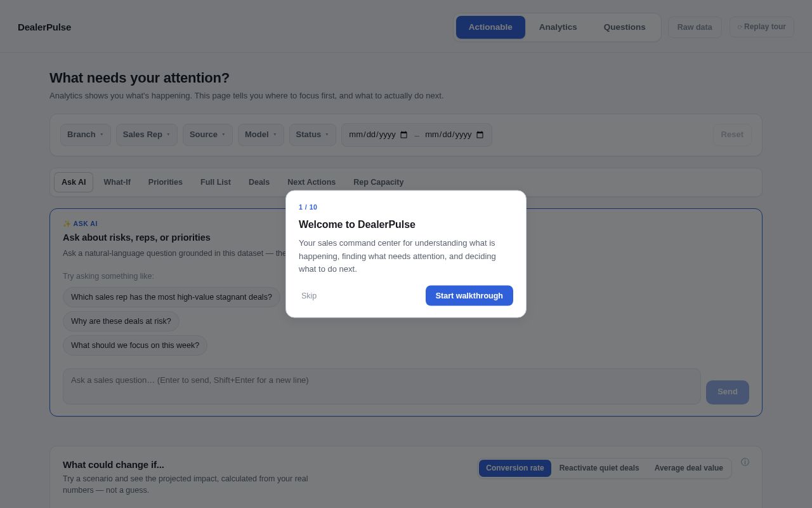Screen dimensions: 812x508
Task: Send the sales question
Action: tap(728, 392)
